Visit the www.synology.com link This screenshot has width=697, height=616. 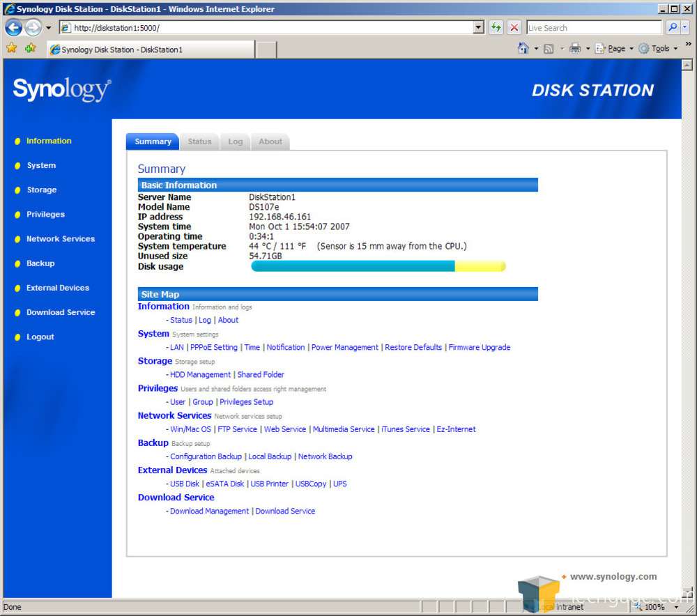point(613,576)
